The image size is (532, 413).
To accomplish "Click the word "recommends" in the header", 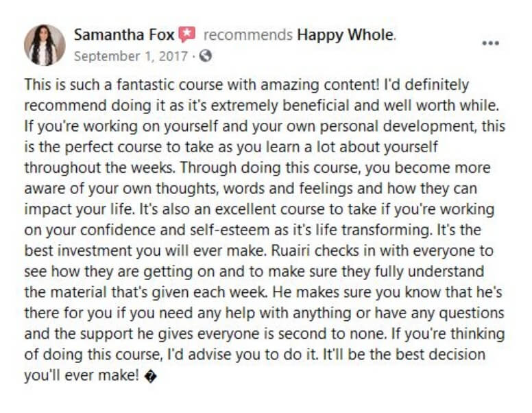I will pyautogui.click(x=248, y=34).
